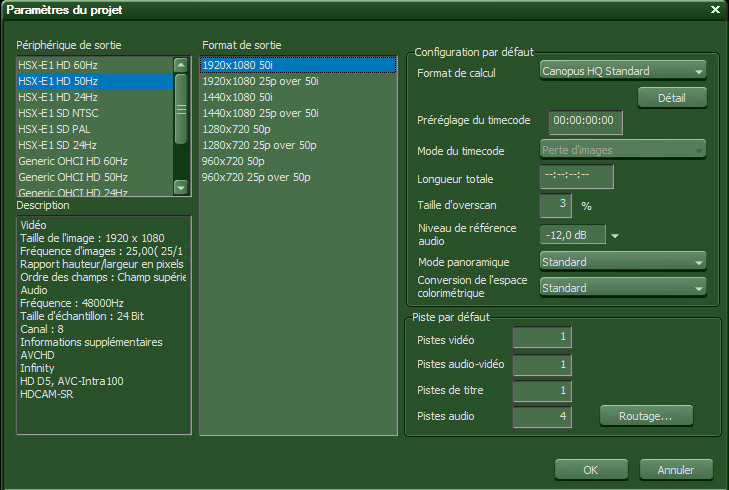The height and width of the screenshot is (490, 729).
Task: Open Format de calcul dropdown
Action: tap(623, 71)
